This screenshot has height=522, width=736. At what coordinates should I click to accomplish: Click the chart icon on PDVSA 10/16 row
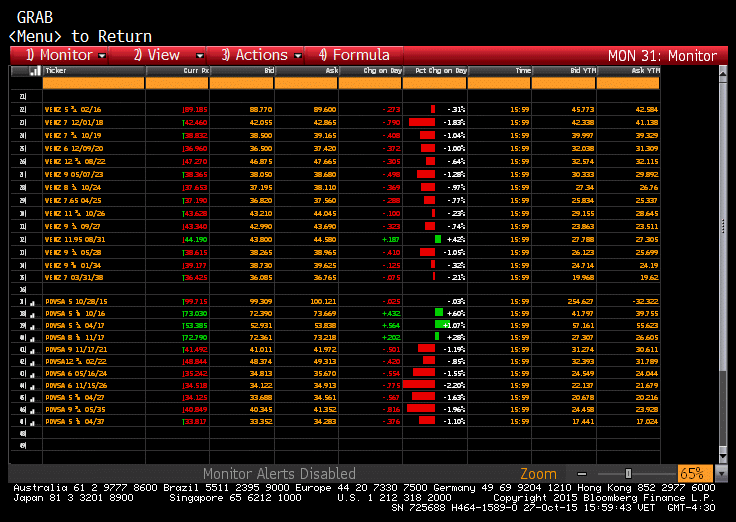(x=32, y=315)
